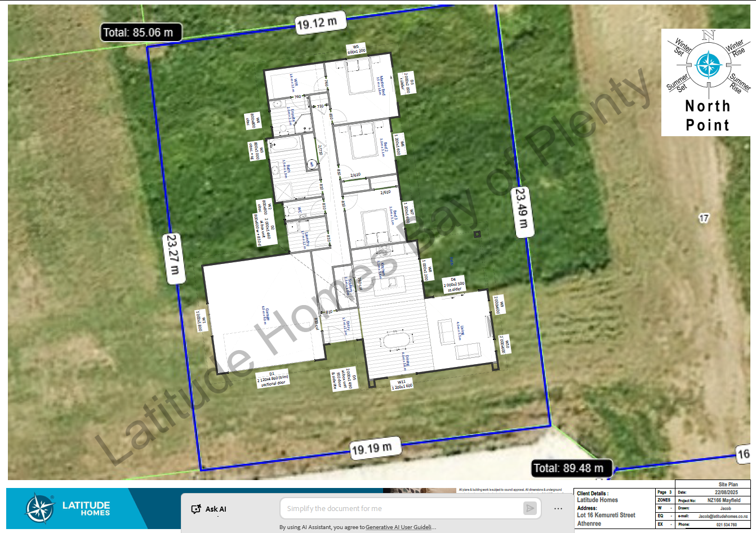Click the W5 window label
The width and height of the screenshot is (756, 533).
(x=356, y=49)
